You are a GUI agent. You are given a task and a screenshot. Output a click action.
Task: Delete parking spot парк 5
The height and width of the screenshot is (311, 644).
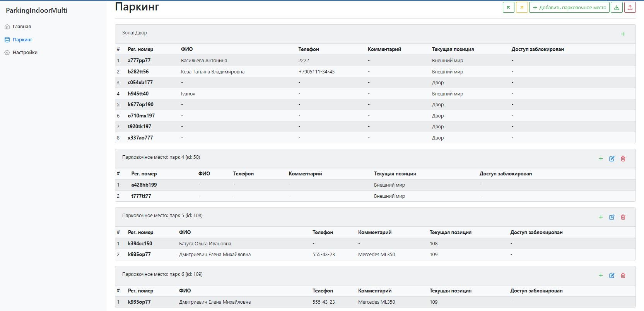623,217
